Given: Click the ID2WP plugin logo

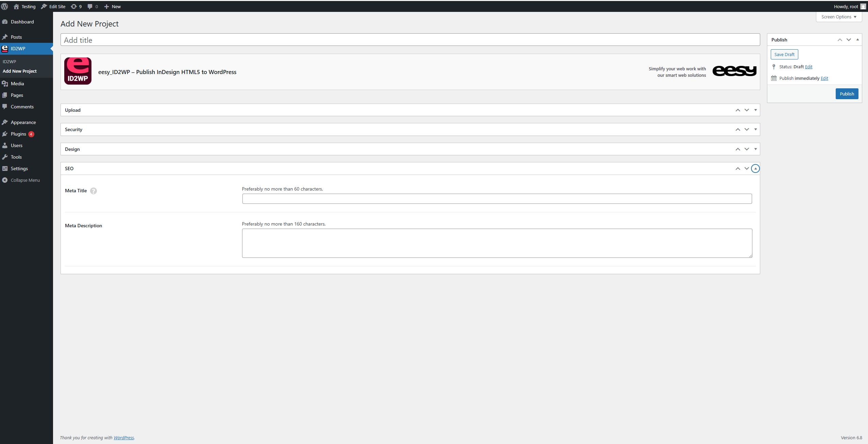Looking at the screenshot, I should pyautogui.click(x=78, y=71).
